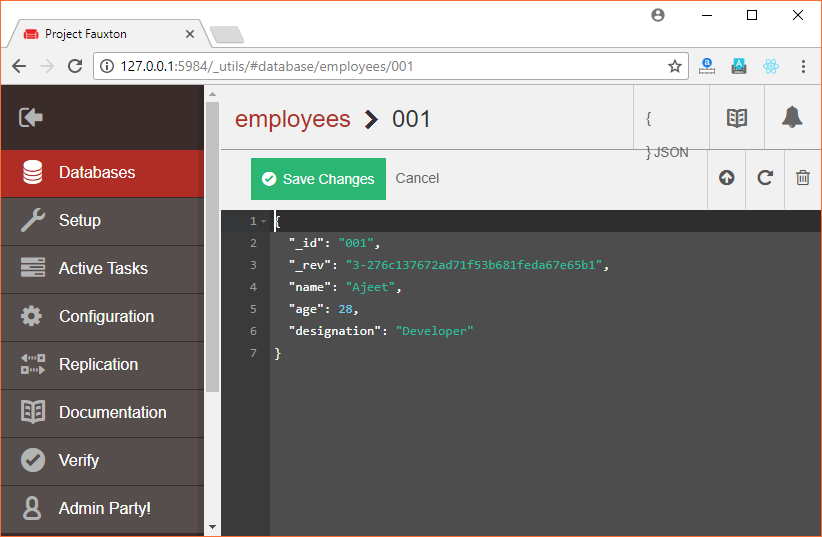Go back with browser back arrow
The height and width of the screenshot is (537, 822).
coord(19,67)
